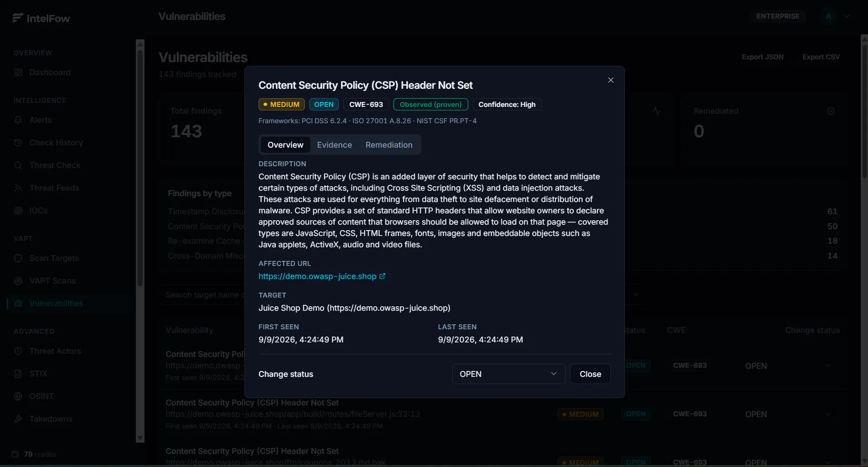The height and width of the screenshot is (467, 868).
Task: Click MEDIUM badge in fileServer.js row
Action: coord(580,414)
